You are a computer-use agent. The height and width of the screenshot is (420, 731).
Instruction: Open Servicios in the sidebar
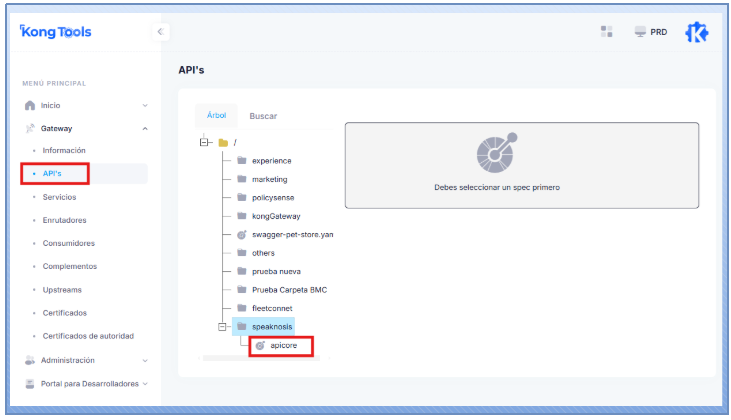pyautogui.click(x=59, y=197)
